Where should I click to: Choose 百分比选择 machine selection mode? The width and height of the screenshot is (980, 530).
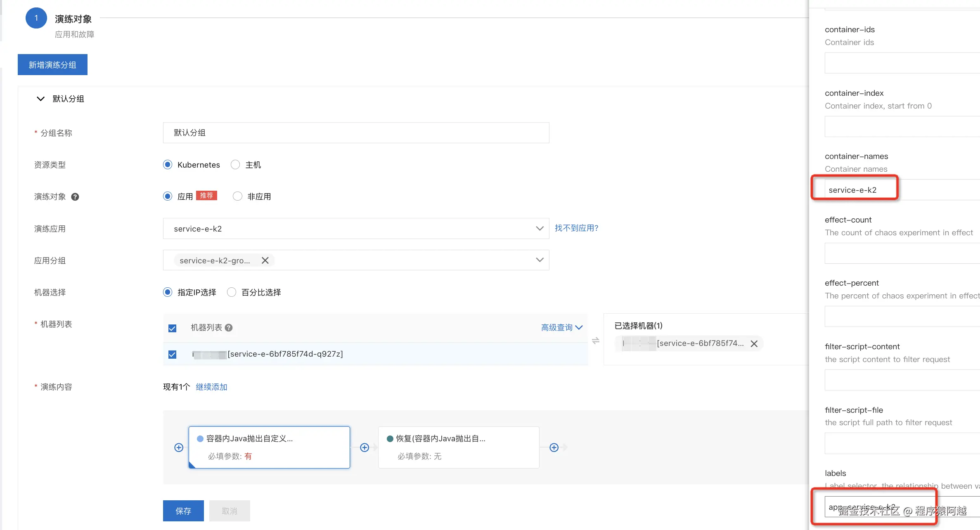(x=232, y=292)
